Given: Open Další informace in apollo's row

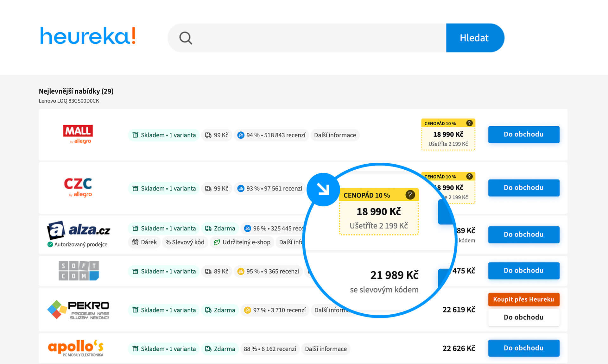Looking at the screenshot, I should coord(326,349).
